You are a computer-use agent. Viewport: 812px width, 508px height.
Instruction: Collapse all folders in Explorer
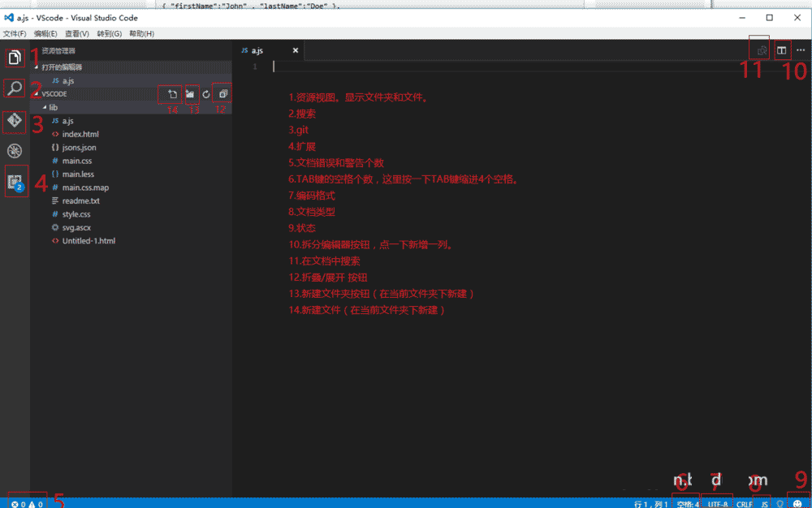pos(223,93)
